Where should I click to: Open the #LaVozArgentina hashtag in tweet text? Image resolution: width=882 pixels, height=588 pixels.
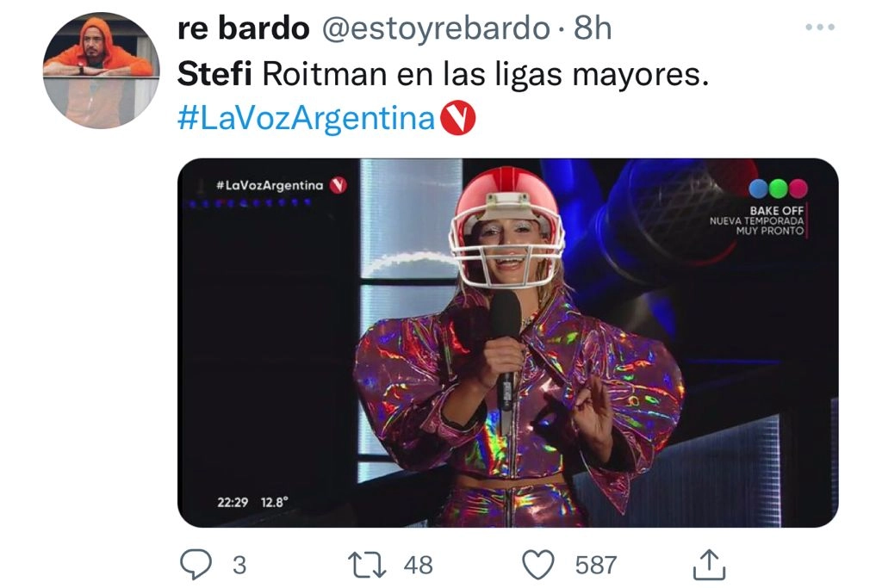(x=306, y=118)
